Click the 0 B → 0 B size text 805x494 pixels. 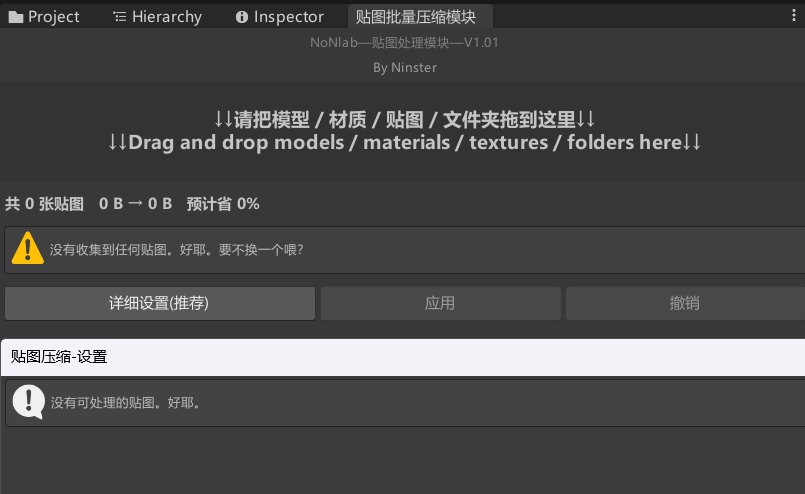(x=136, y=204)
